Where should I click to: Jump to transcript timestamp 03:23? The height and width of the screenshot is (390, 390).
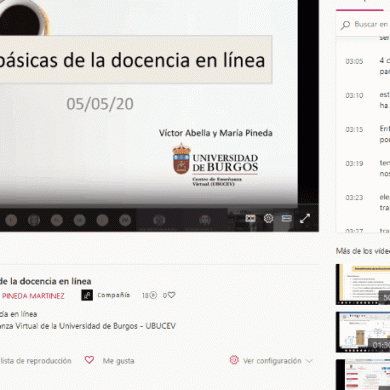[x=354, y=197]
